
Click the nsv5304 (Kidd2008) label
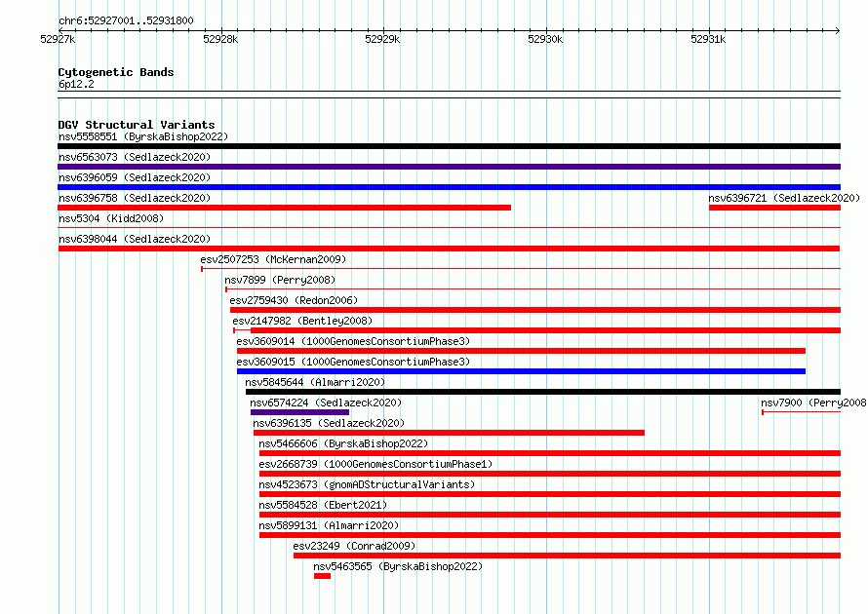pyautogui.click(x=111, y=218)
